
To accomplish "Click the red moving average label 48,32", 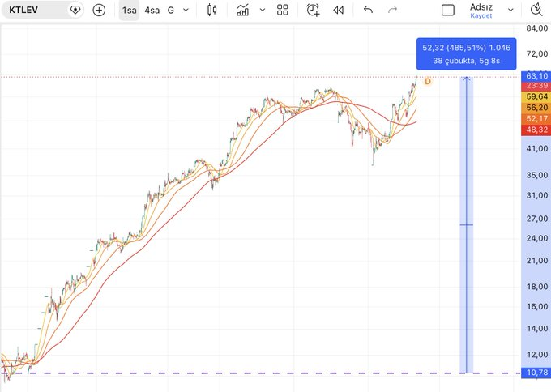I will click(536, 130).
